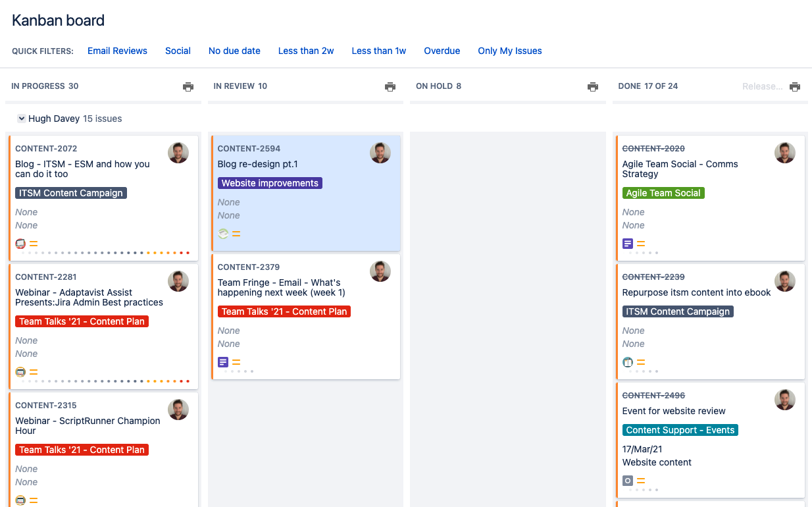Click the Social quick filter

[x=178, y=51]
